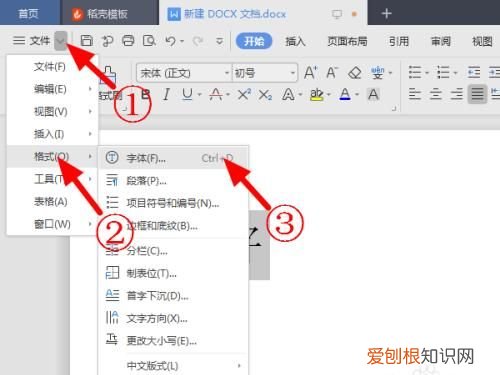Expand the quick access toolbar customize arrow
Screen dimensions: 500x375
pyautogui.click(x=219, y=41)
